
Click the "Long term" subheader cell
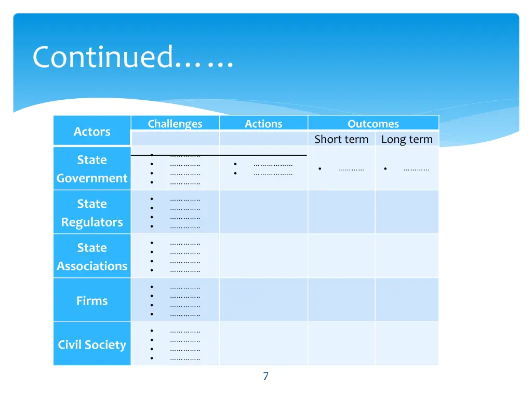(407, 139)
